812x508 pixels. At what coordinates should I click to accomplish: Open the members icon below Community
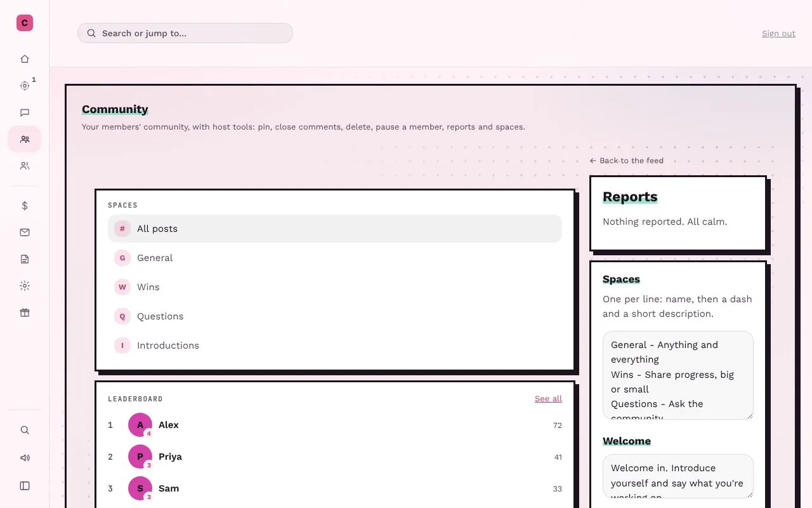(x=25, y=166)
